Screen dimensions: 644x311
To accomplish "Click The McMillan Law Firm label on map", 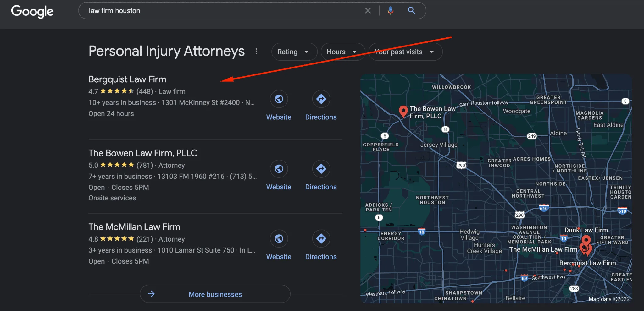I will (543, 249).
